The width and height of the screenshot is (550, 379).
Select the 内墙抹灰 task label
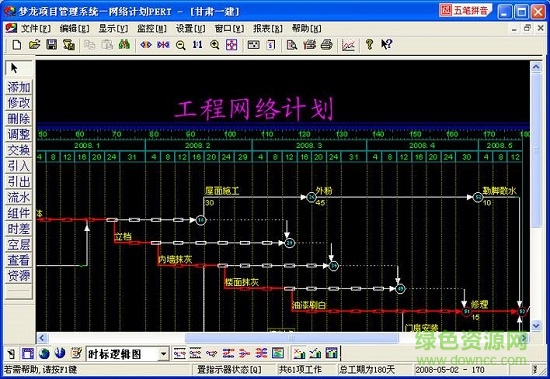pyautogui.click(x=175, y=260)
